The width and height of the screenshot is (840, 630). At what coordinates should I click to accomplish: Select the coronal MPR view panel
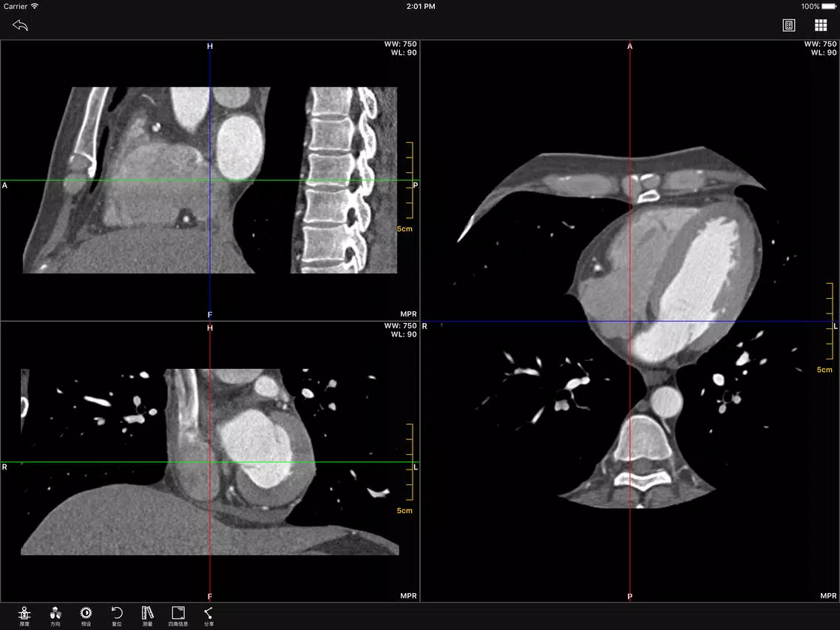pos(210,462)
